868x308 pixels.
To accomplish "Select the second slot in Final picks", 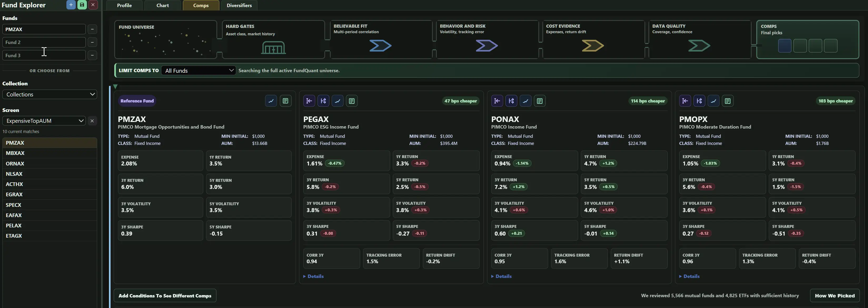I will (x=800, y=46).
